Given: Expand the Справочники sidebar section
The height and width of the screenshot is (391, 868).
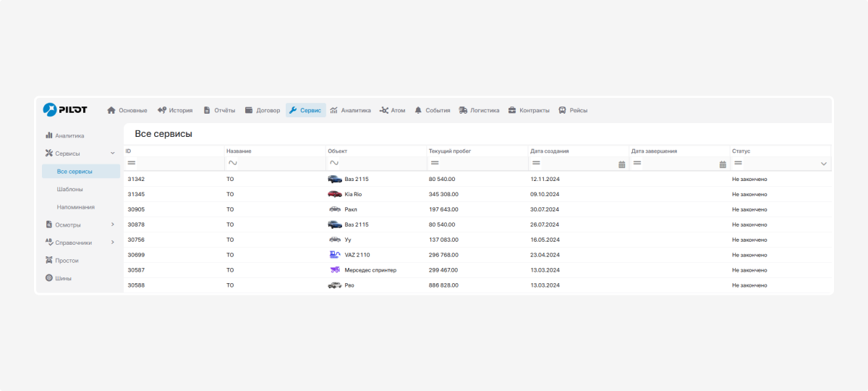Looking at the screenshot, I should pyautogui.click(x=112, y=243).
